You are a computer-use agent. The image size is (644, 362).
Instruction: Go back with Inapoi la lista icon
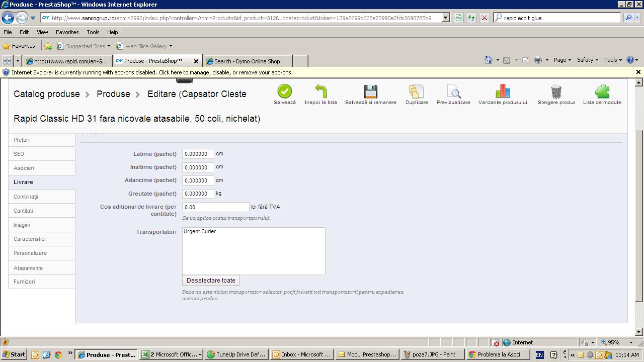(321, 92)
